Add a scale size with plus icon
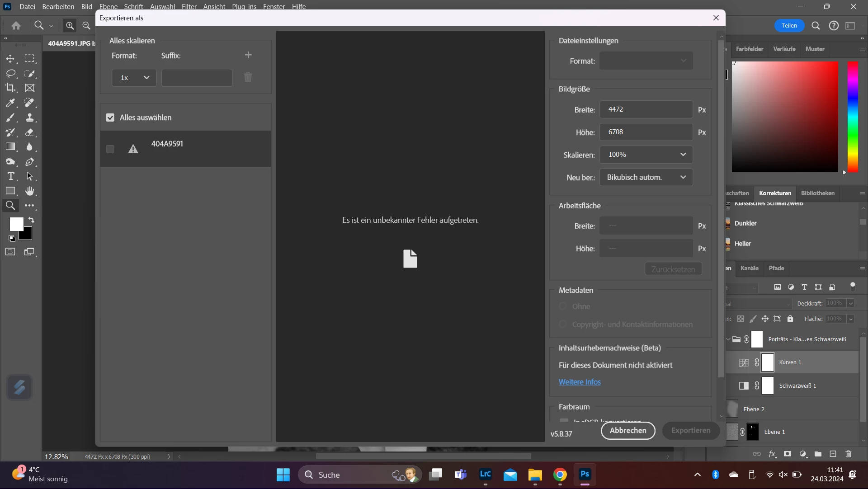This screenshot has width=868, height=489. [248, 55]
